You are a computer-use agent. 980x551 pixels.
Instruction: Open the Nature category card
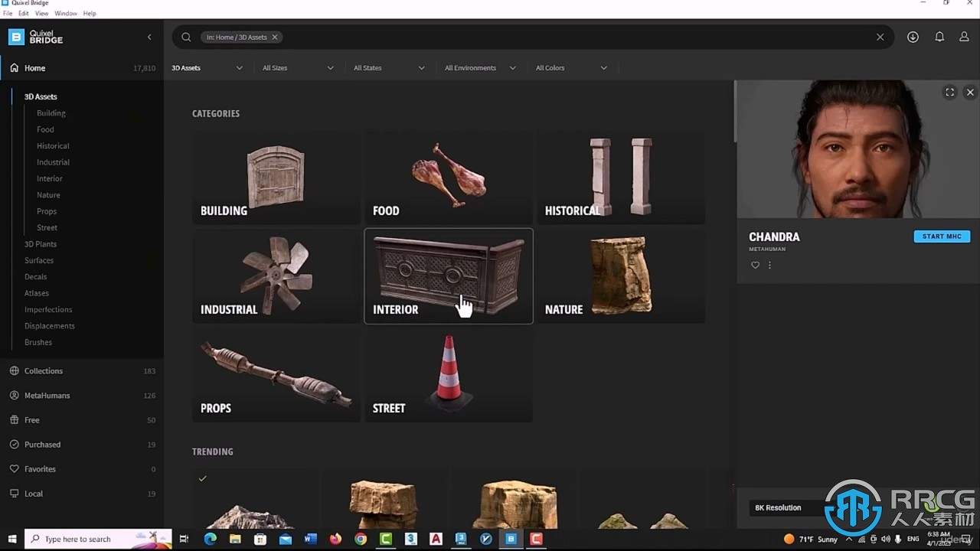point(621,275)
